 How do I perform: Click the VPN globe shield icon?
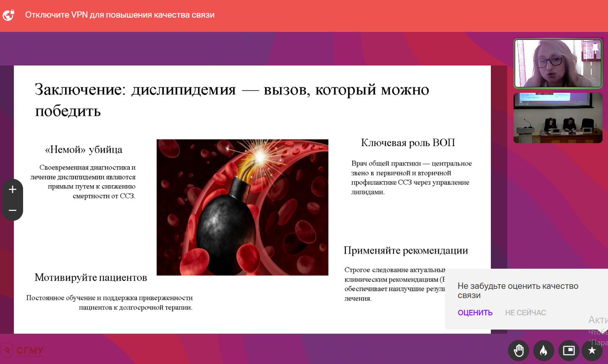point(9,15)
